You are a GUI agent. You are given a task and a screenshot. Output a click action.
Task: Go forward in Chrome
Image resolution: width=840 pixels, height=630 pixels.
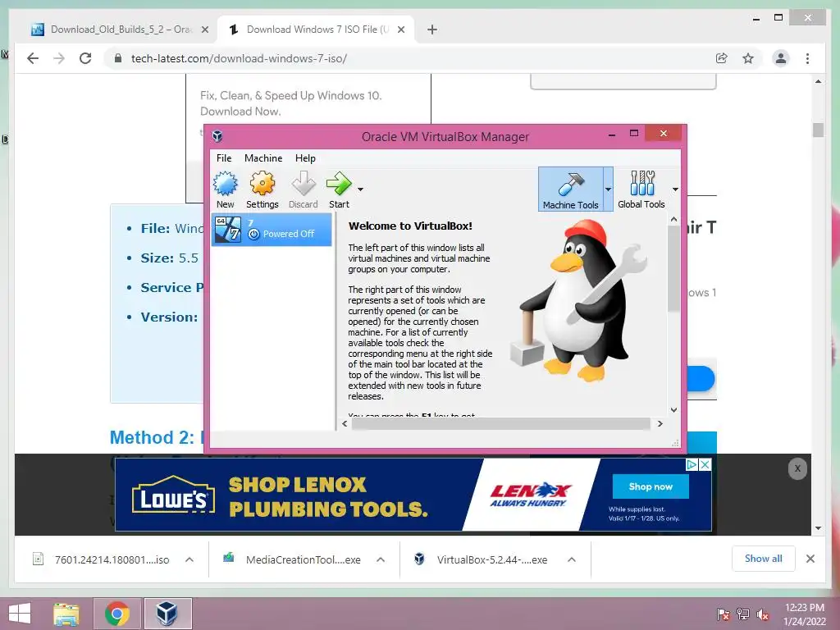pos(59,58)
